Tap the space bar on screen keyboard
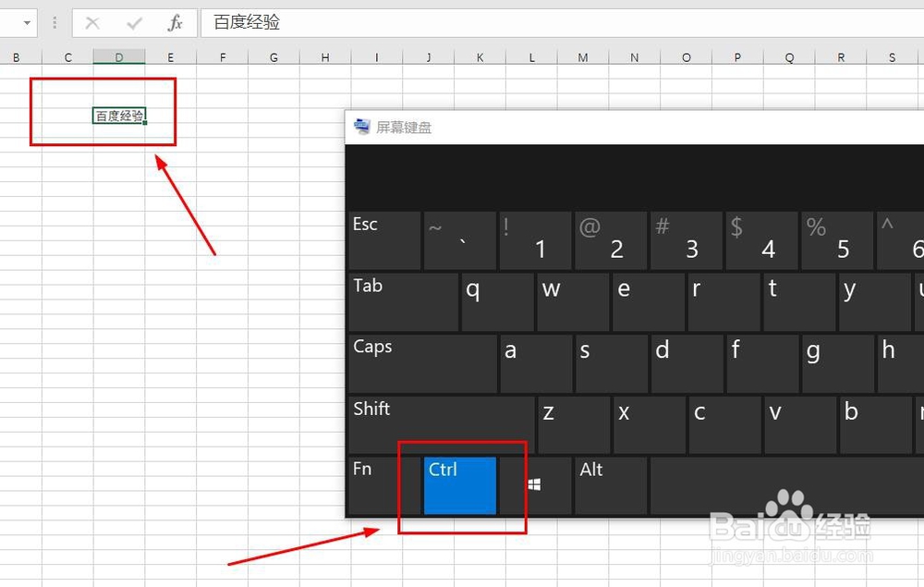924x587 pixels. click(x=787, y=485)
